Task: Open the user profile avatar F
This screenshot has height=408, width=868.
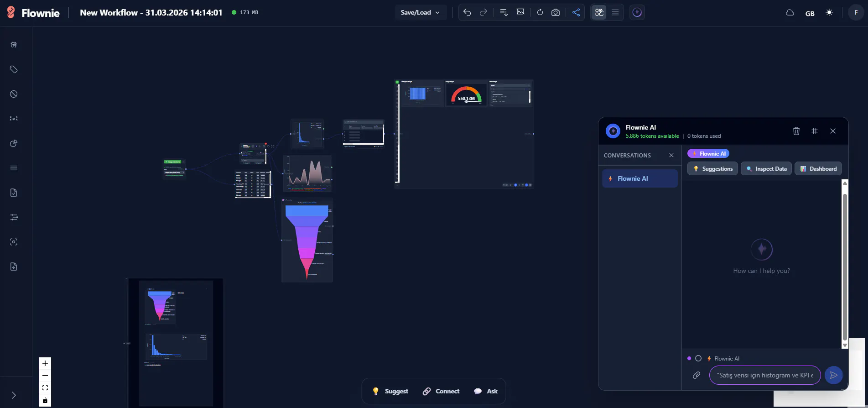Action: pyautogui.click(x=856, y=13)
